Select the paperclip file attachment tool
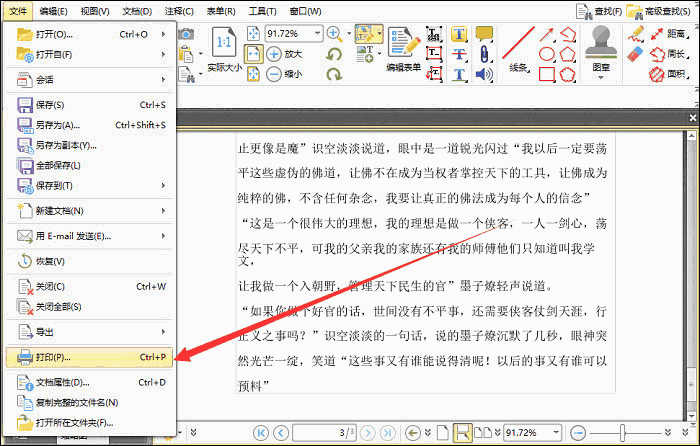 [x=484, y=54]
